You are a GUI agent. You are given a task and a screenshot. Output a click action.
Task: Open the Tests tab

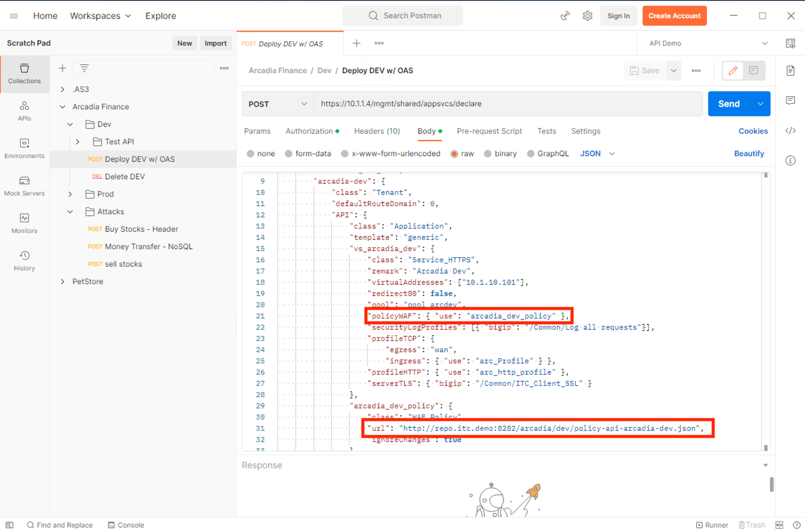tap(546, 131)
